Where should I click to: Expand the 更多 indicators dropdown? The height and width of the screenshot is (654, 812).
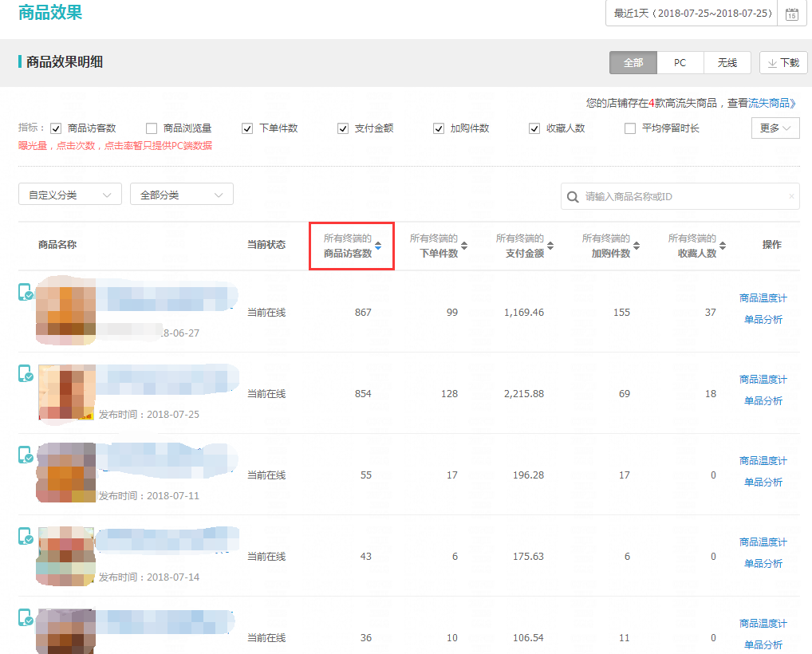point(775,128)
